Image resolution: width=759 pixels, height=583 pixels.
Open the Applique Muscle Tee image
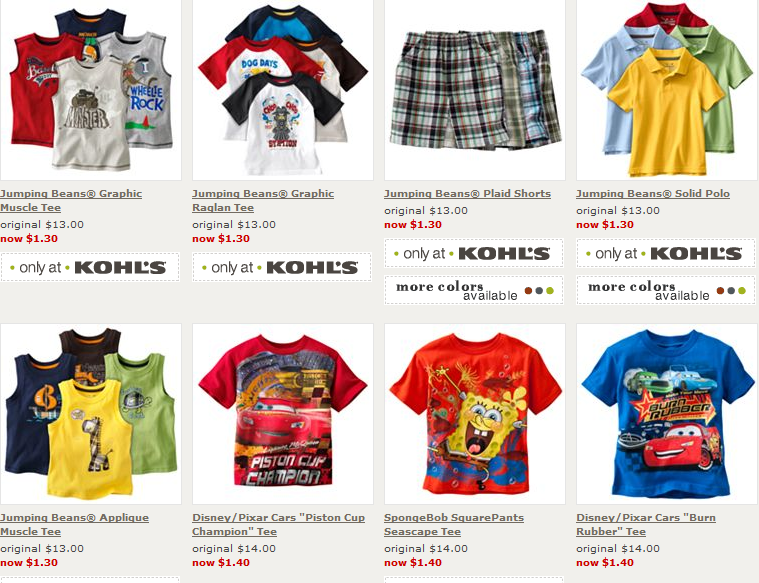click(x=91, y=414)
